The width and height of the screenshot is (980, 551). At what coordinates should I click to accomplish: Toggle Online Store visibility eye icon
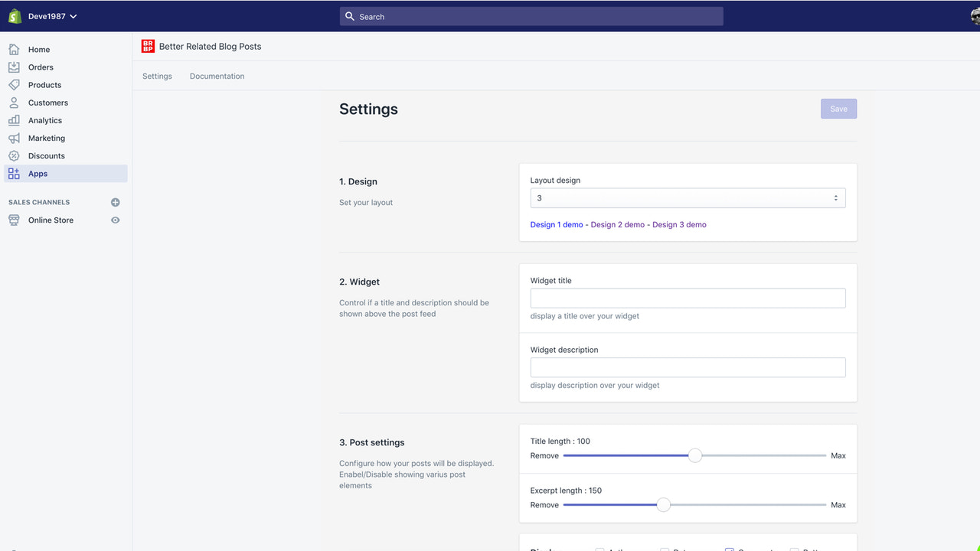point(115,220)
